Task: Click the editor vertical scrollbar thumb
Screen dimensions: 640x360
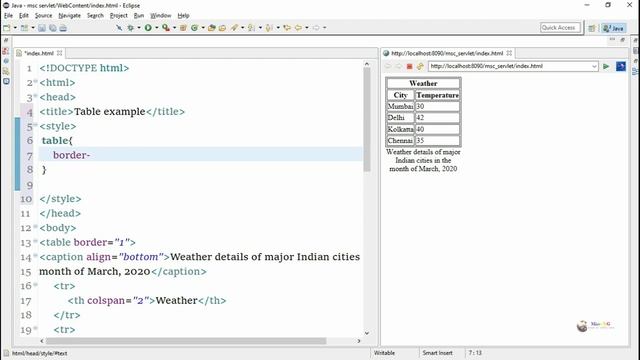Action: click(367, 119)
